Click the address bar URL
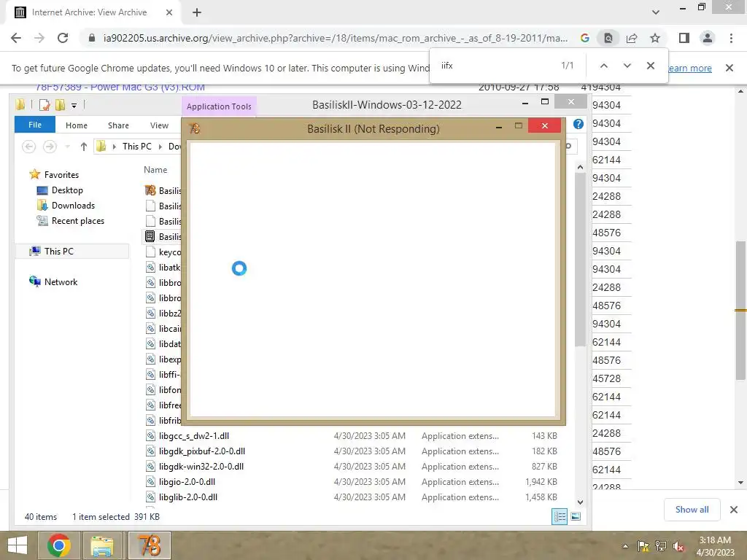The image size is (747, 560). click(x=336, y=38)
